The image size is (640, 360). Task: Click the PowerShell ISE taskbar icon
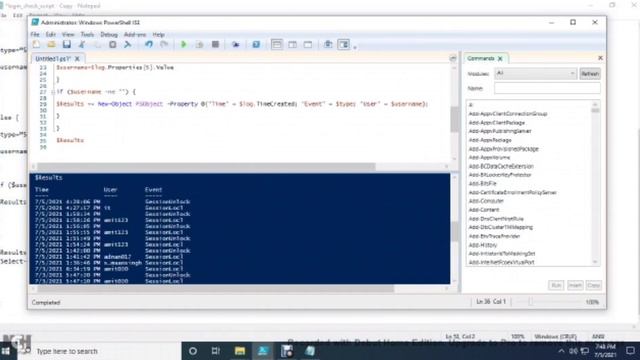263,351
